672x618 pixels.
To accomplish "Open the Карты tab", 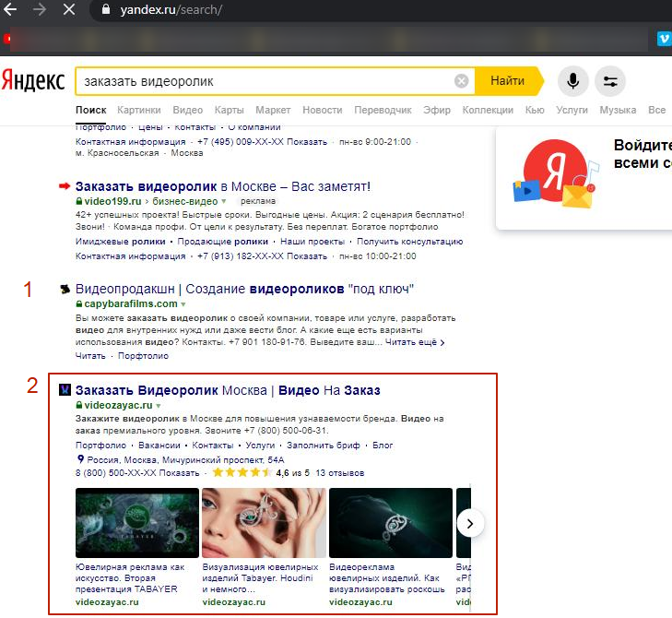I will pyautogui.click(x=229, y=110).
